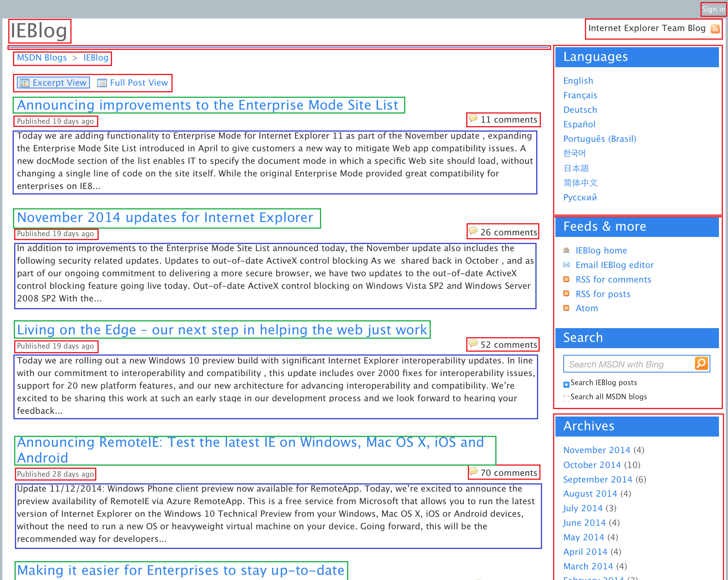The width and height of the screenshot is (728, 580).
Task: Open October 2014 archive
Action: point(592,465)
